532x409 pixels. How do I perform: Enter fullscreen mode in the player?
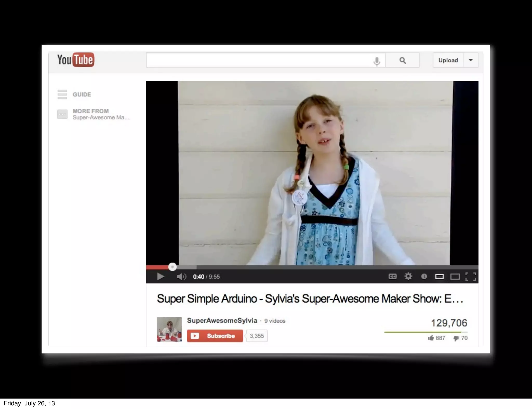470,277
